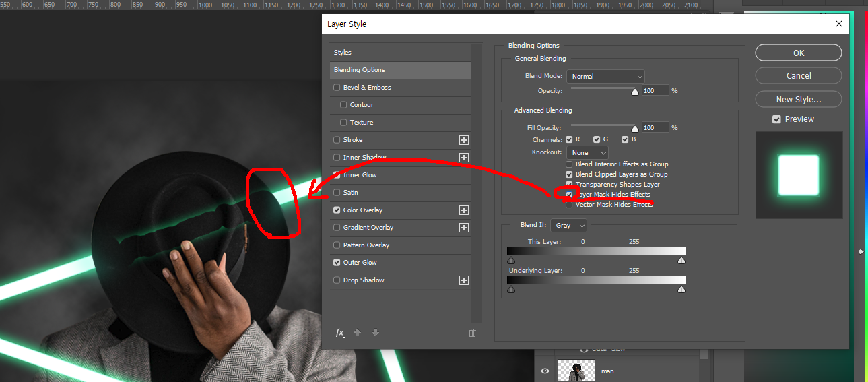
Task: Add another Color Overlay with plus icon
Action: coord(463,210)
